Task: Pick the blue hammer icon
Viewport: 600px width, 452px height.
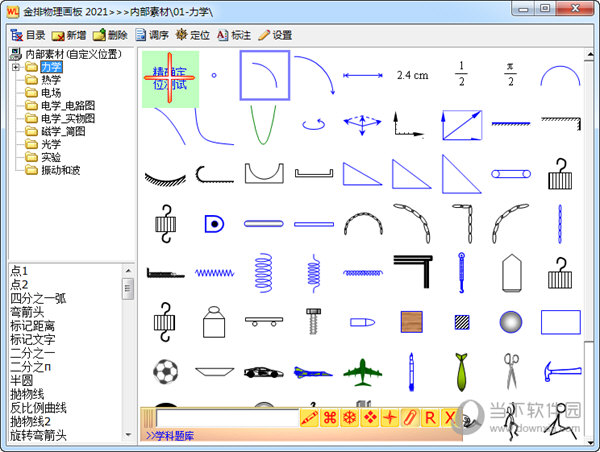Action: point(562,371)
